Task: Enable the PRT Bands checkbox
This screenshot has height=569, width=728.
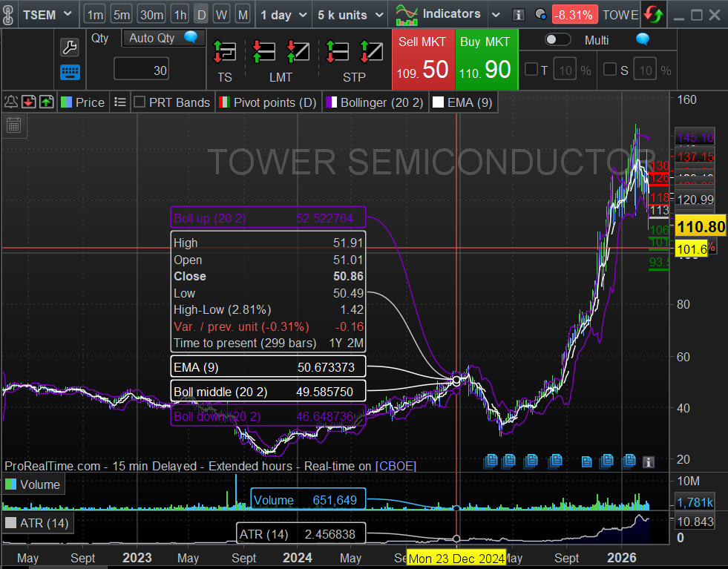Action: click(139, 102)
